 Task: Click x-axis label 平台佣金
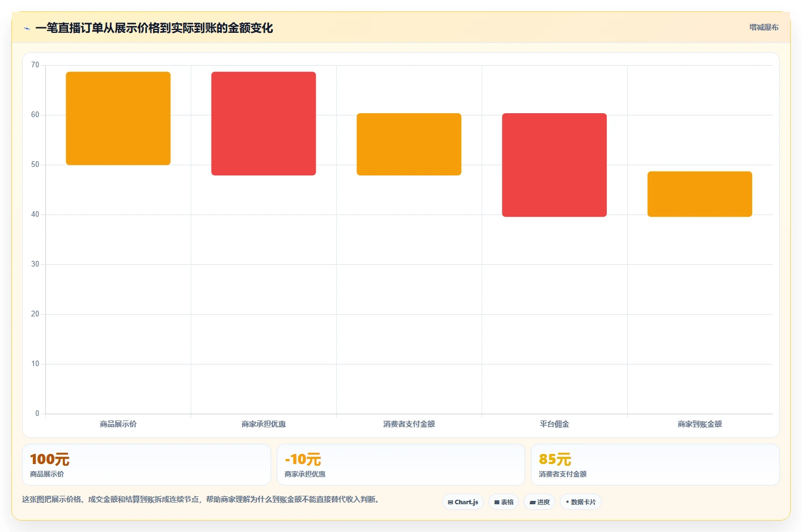[x=554, y=424]
